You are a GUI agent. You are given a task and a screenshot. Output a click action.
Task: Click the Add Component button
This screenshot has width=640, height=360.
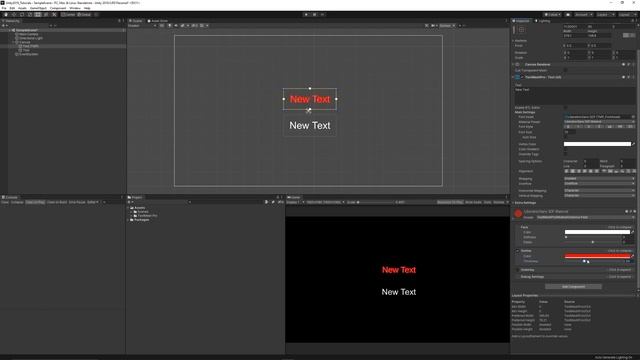click(573, 287)
